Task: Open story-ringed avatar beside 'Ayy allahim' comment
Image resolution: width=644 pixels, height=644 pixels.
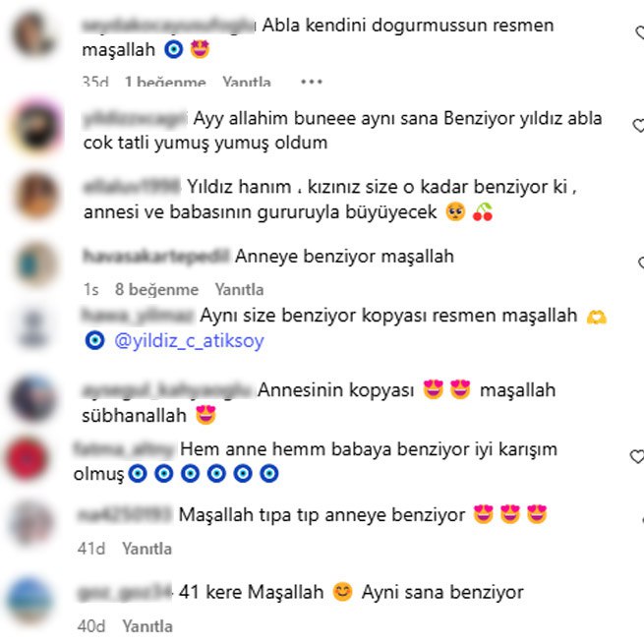Action: pos(36,127)
